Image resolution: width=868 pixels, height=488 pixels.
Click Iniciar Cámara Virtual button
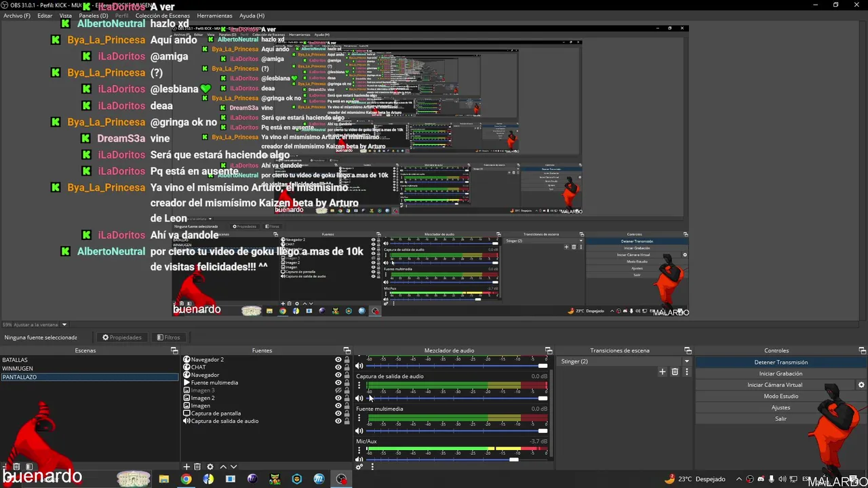coord(774,385)
